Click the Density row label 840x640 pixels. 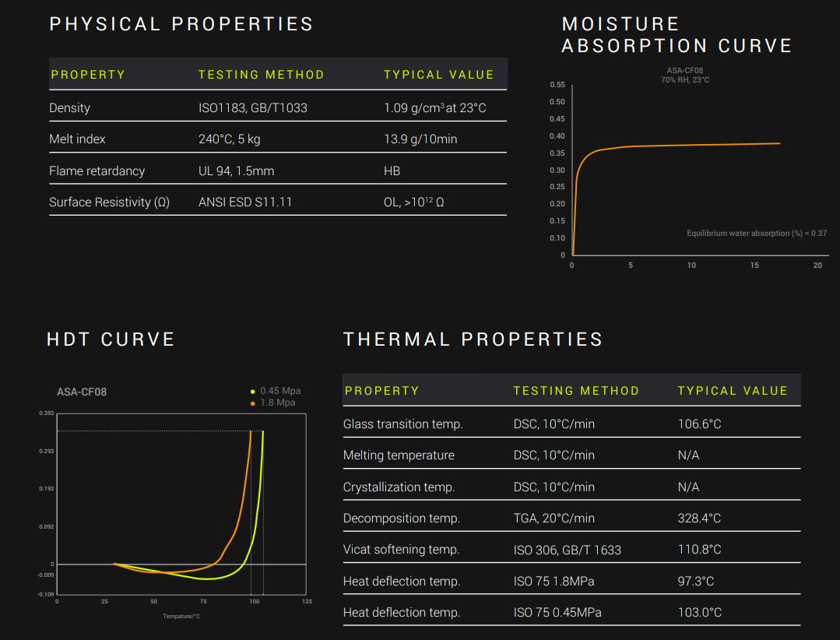69,108
